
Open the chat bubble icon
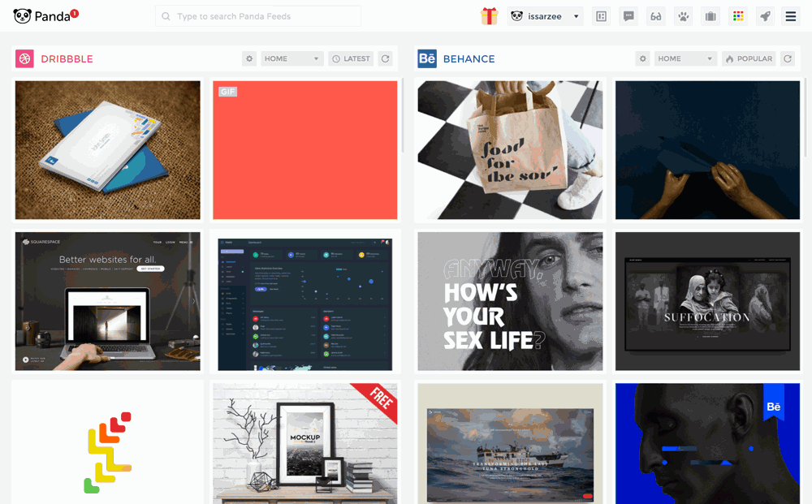(628, 16)
